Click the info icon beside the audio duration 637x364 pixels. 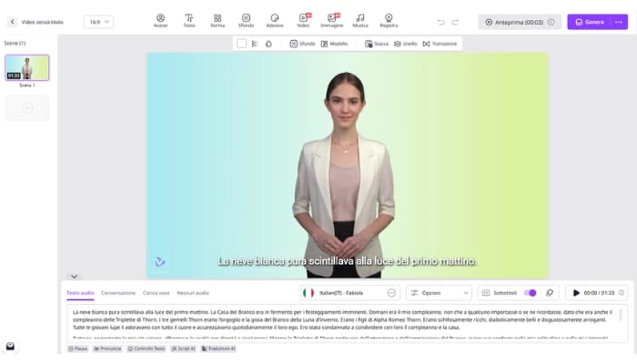[x=622, y=292]
